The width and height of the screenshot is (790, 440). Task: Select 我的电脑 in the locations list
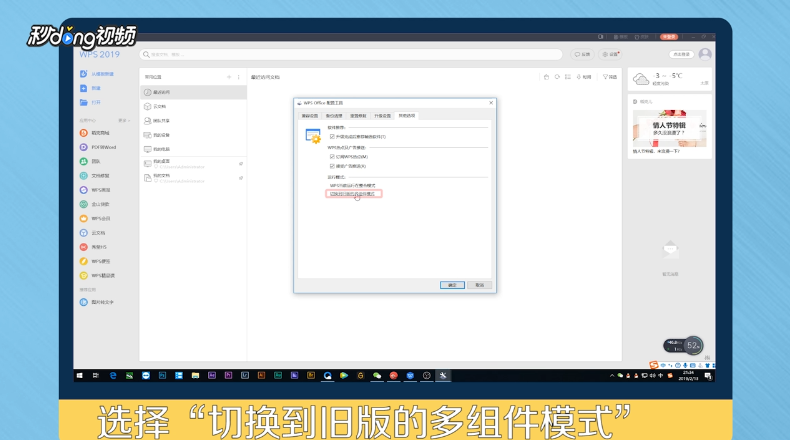(193, 149)
